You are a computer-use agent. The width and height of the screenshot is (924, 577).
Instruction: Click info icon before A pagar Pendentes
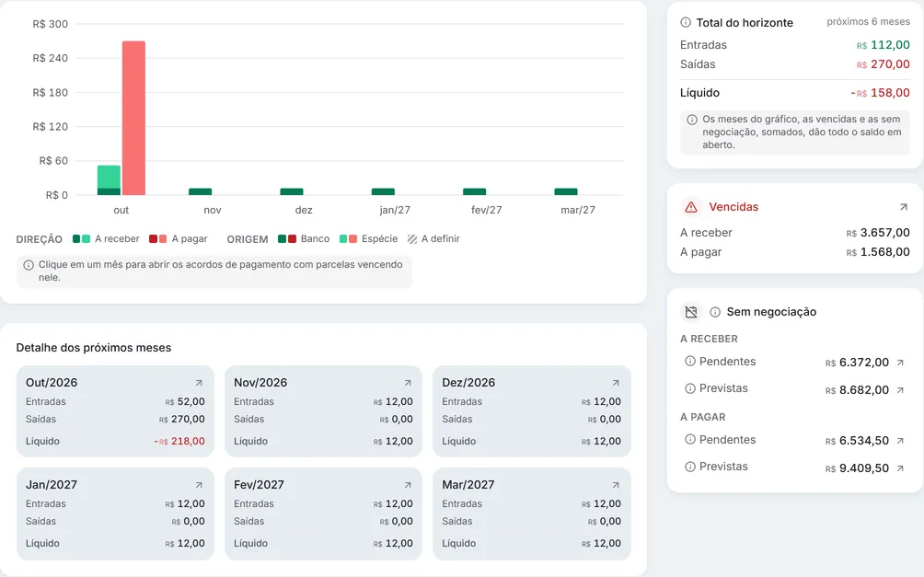point(690,439)
